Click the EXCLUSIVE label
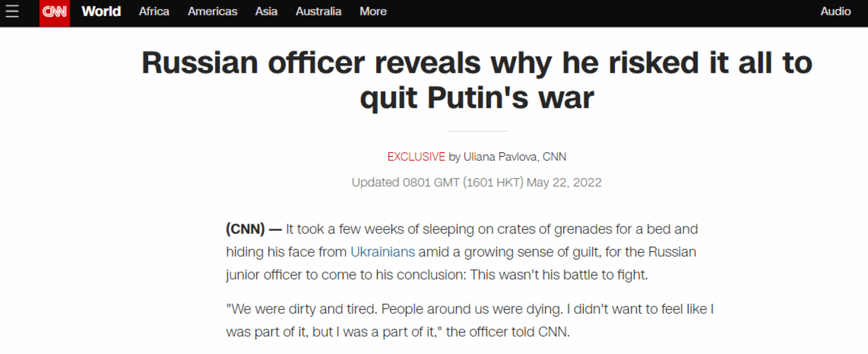The width and height of the screenshot is (868, 354). pyautogui.click(x=416, y=157)
